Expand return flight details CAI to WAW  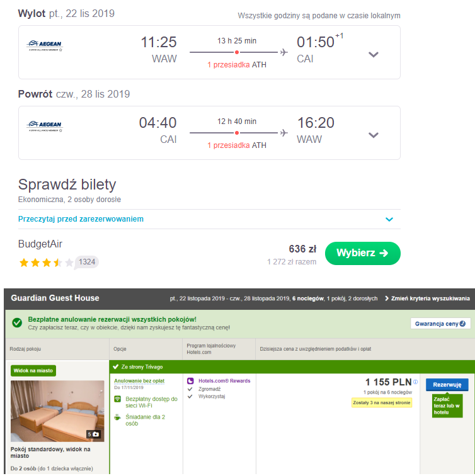click(x=373, y=135)
